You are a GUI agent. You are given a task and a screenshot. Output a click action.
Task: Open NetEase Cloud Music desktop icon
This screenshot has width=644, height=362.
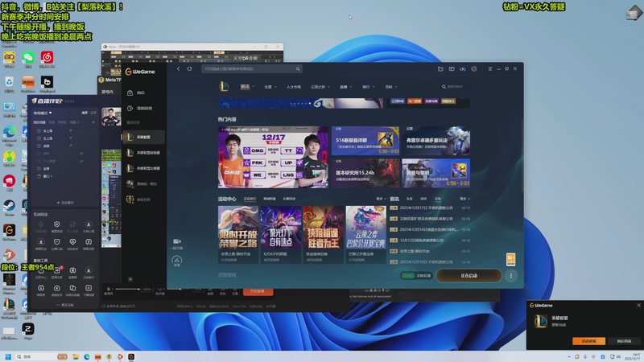click(x=47, y=57)
